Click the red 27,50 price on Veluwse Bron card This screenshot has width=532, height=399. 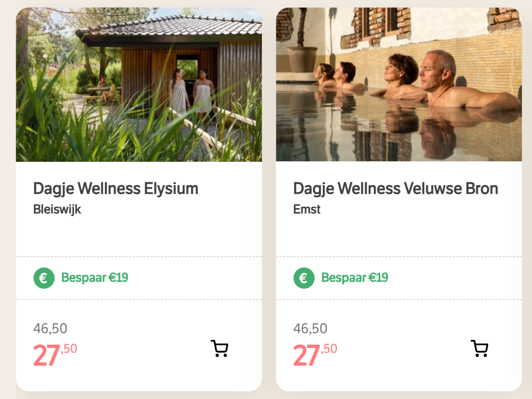[x=315, y=355]
